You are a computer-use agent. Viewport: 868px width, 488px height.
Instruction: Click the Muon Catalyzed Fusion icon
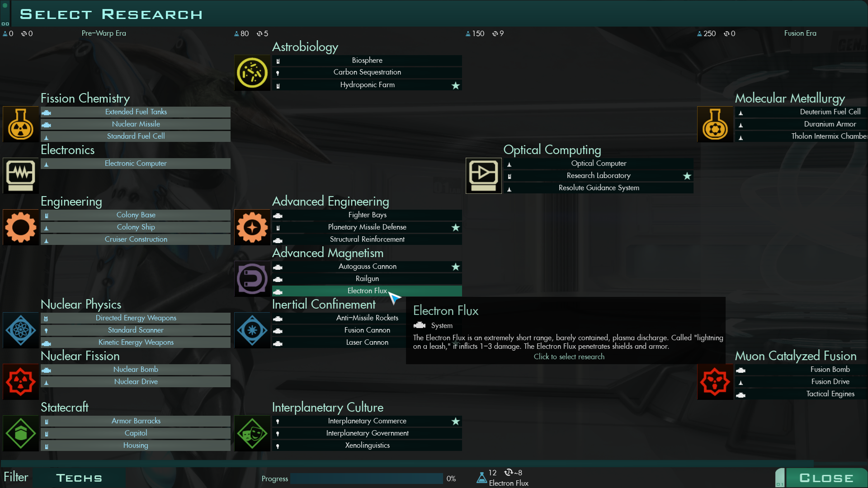715,382
